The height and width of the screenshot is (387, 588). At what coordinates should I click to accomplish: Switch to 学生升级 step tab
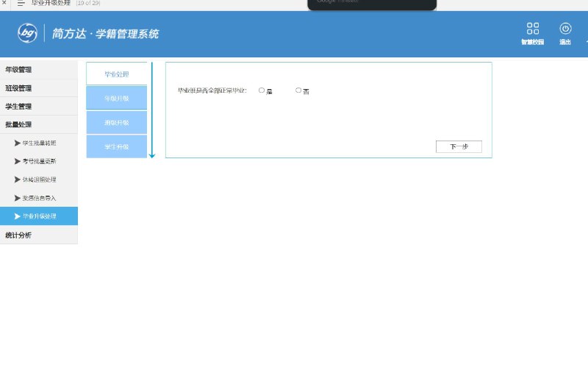tap(117, 146)
